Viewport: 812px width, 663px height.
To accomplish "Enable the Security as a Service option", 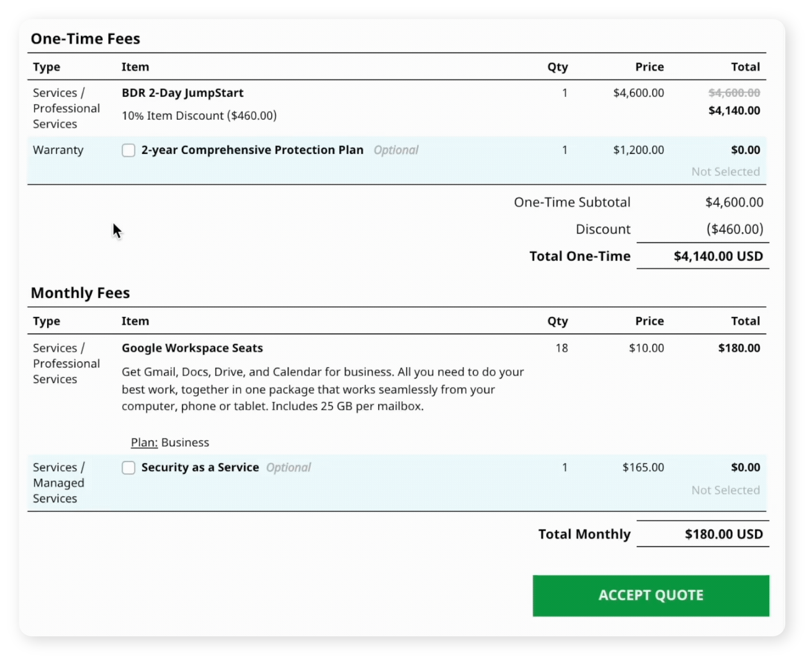I will (128, 468).
